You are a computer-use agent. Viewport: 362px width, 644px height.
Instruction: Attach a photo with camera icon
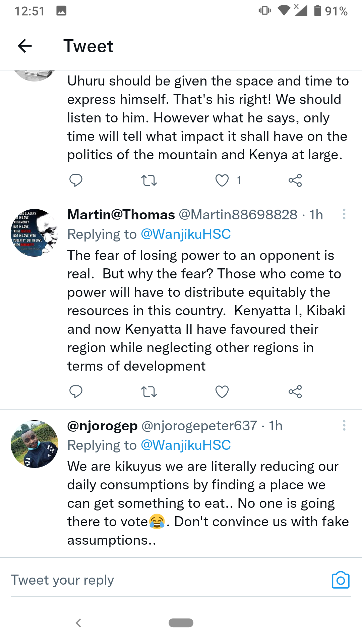click(341, 580)
